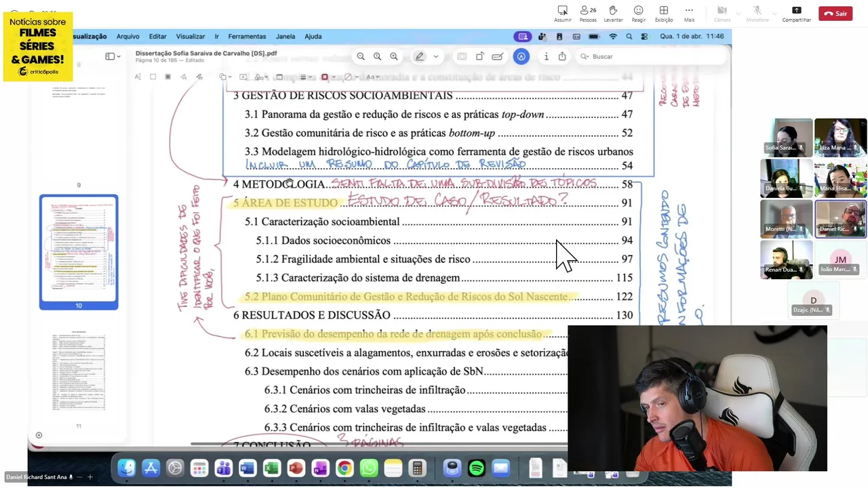Image resolution: width=868 pixels, height=488 pixels.
Task: Toggle the Câmera on or off
Action: (722, 14)
